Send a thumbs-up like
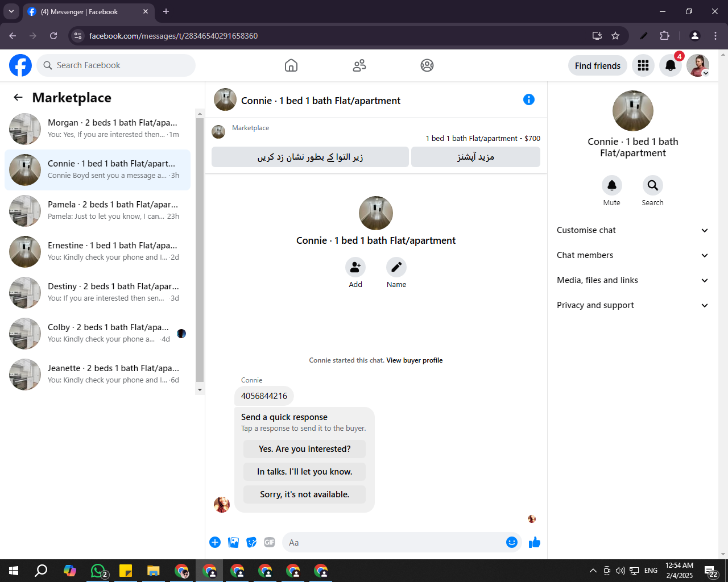 [x=535, y=542]
